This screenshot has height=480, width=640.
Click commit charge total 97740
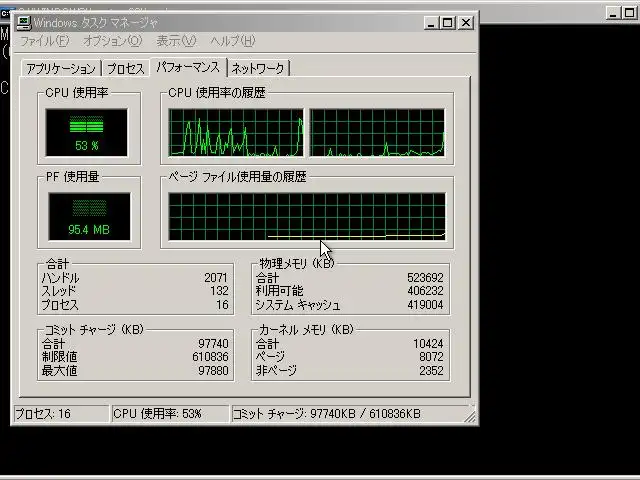click(213, 344)
